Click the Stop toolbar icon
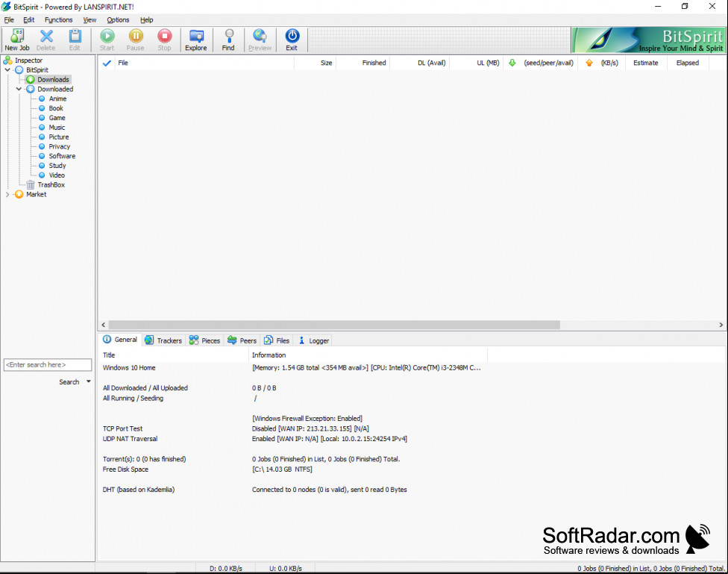This screenshot has width=728, height=574. [164, 37]
